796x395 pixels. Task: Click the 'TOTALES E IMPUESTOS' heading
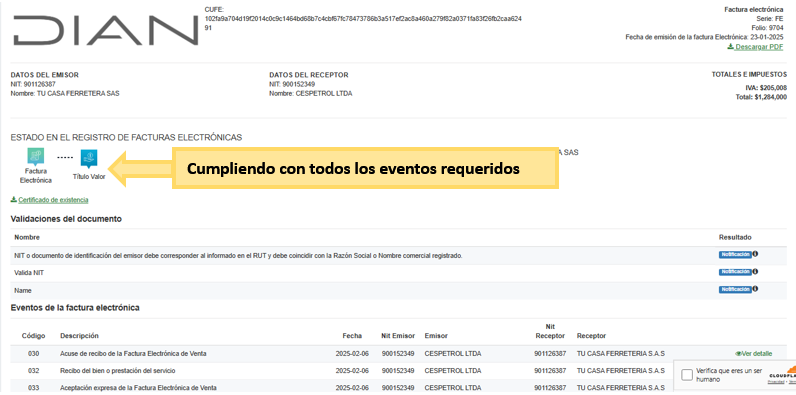pyautogui.click(x=749, y=75)
